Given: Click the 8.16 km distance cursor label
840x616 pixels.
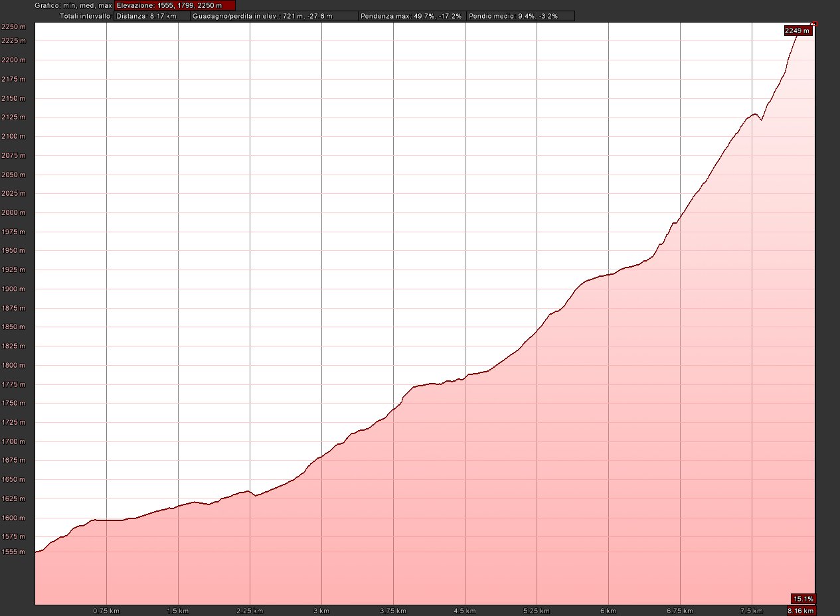Looking at the screenshot, I should [799, 610].
